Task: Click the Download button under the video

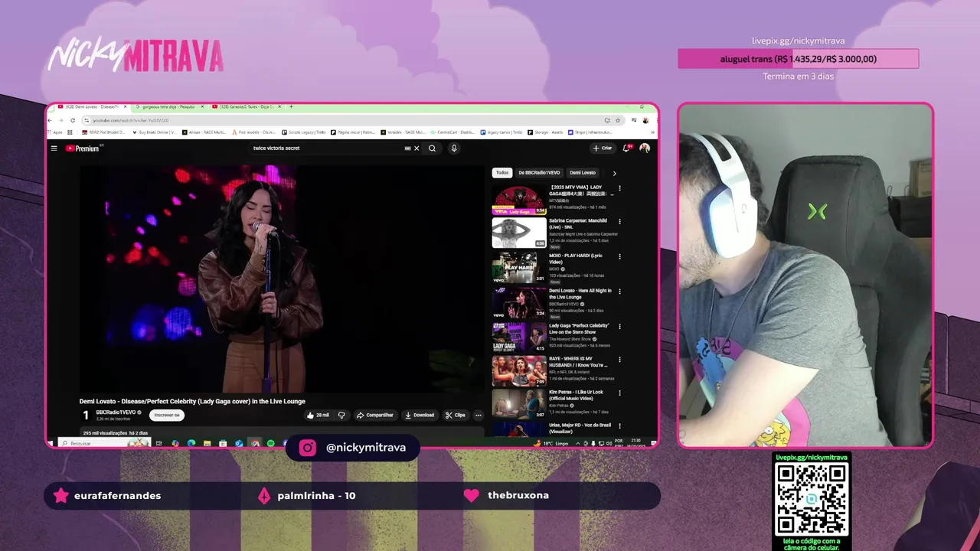Action: 420,415
